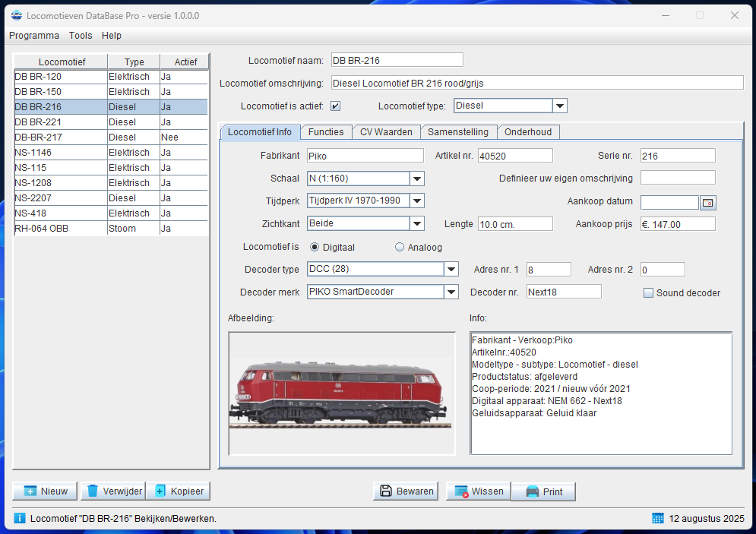Click the calendar icon beside 12 augustus 2025
The image size is (756, 534).
coord(658,518)
